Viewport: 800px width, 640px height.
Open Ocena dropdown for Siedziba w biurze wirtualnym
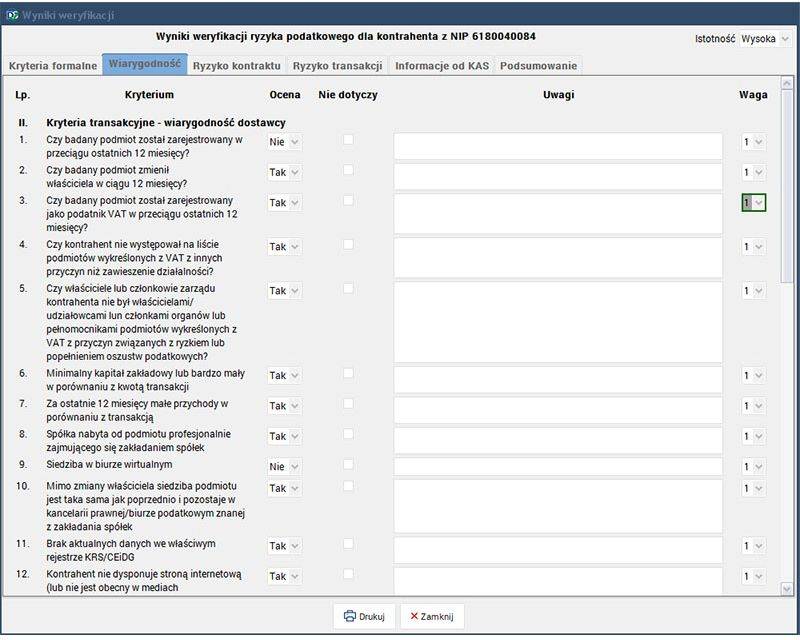tap(284, 466)
